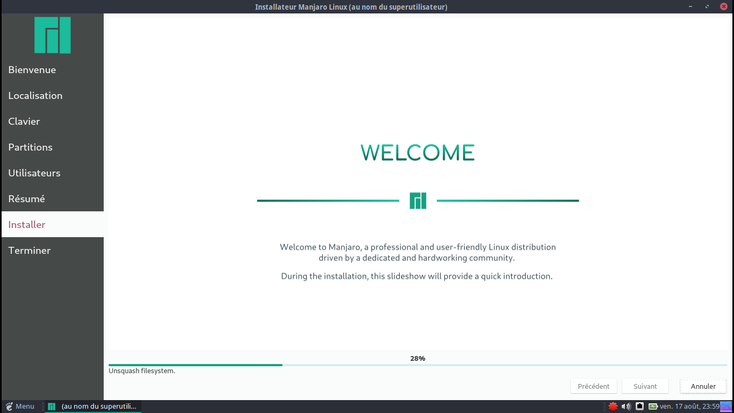Select the Bienvenue step

[x=52, y=70]
